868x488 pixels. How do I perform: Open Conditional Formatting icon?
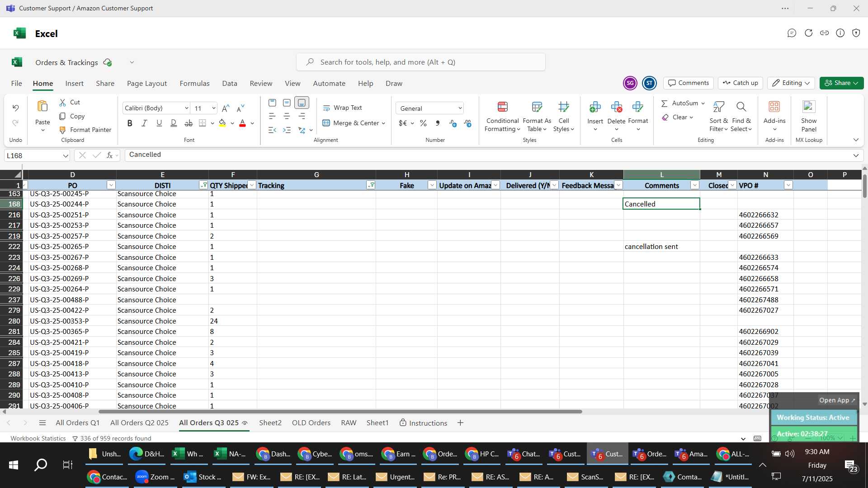[502, 107]
